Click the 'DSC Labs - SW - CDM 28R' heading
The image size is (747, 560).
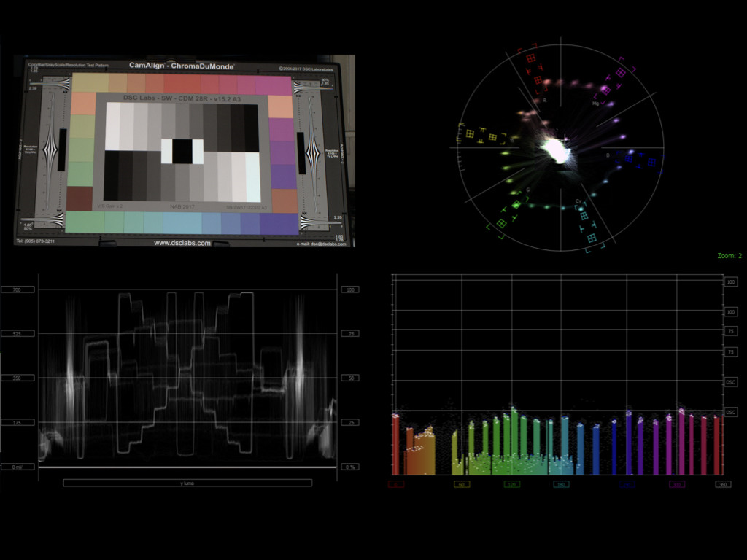tap(182, 98)
